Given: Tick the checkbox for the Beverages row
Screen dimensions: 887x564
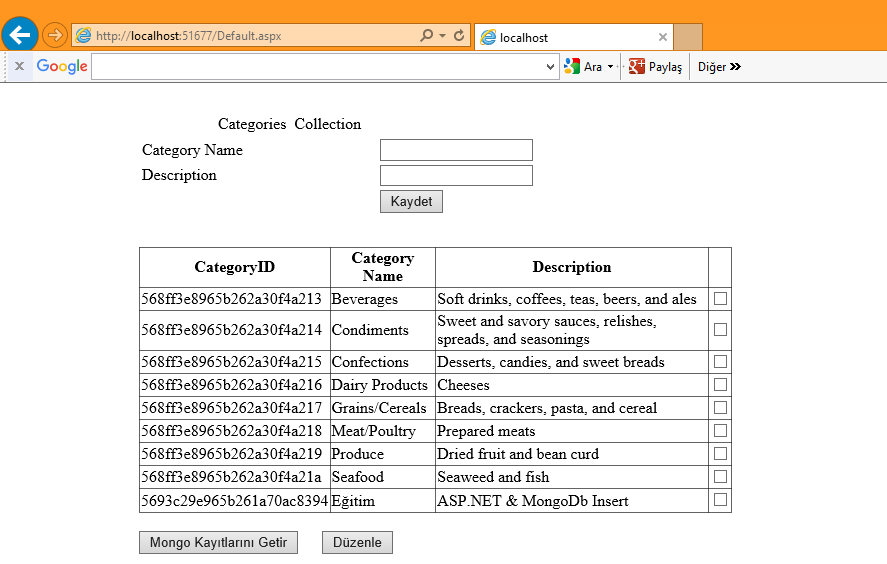Looking at the screenshot, I should pos(720,298).
